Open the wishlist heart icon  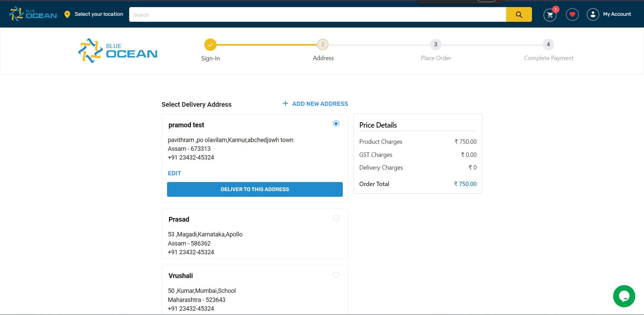572,14
